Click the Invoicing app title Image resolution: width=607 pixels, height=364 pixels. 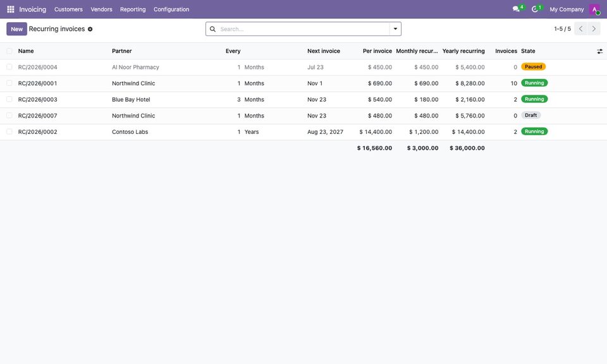32,9
